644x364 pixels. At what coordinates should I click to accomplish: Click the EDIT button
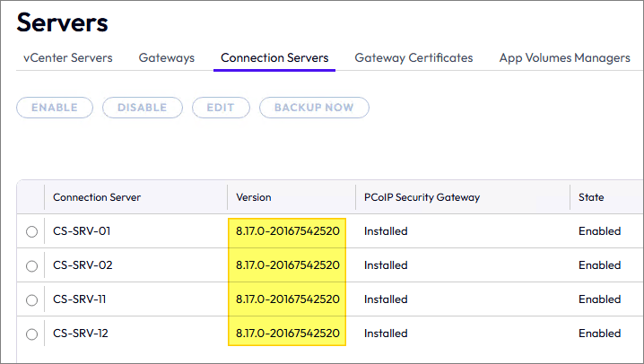click(221, 108)
